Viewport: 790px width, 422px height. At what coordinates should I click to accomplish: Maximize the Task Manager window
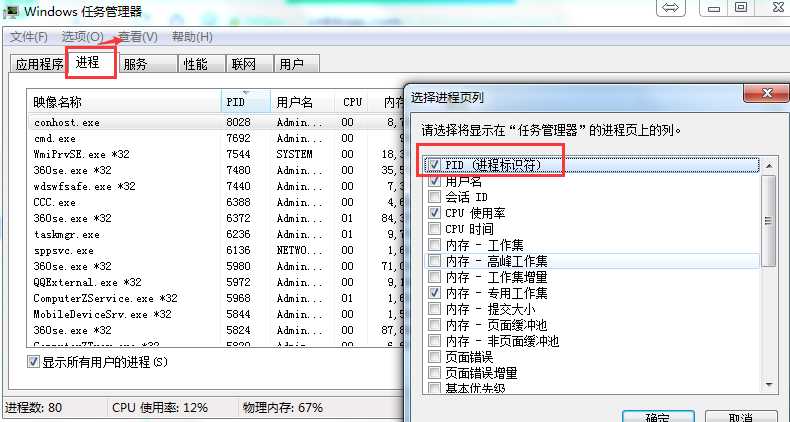coord(740,8)
